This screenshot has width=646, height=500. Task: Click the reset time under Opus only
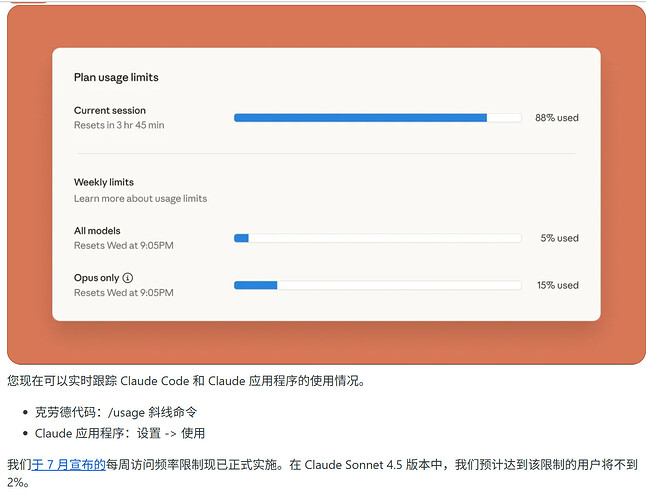click(124, 292)
